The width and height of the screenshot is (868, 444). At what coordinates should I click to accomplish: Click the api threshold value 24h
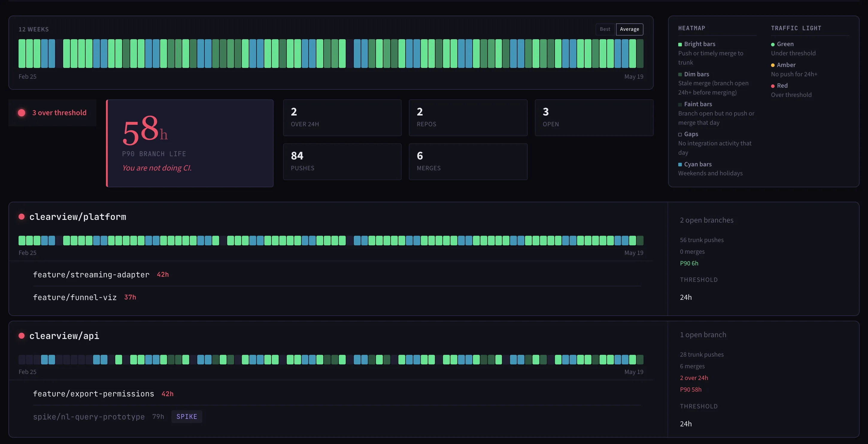(x=686, y=424)
